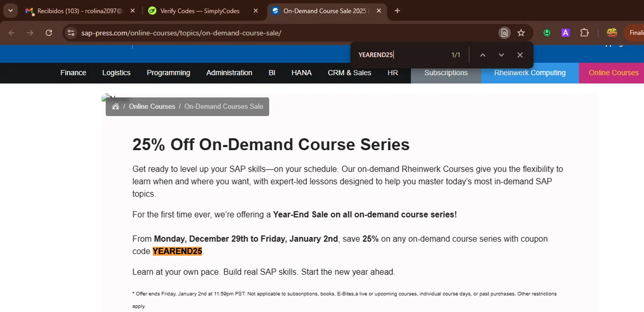
Task: Switch to the Gmail Recibidos tab
Action: click(x=79, y=11)
